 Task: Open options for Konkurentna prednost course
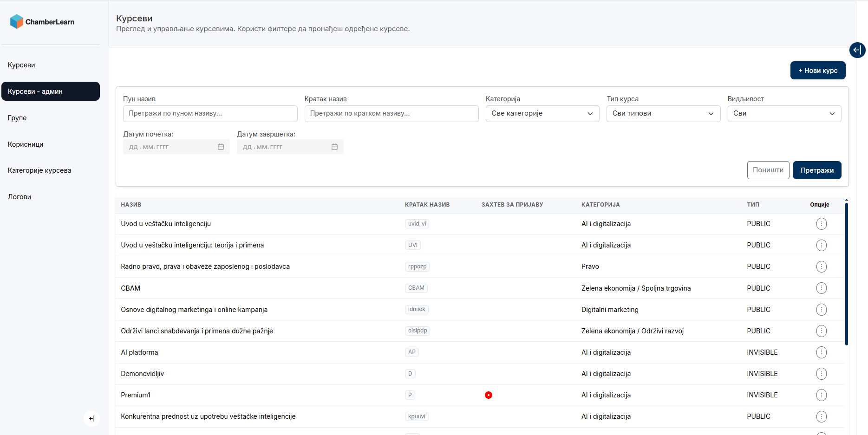pos(821,416)
